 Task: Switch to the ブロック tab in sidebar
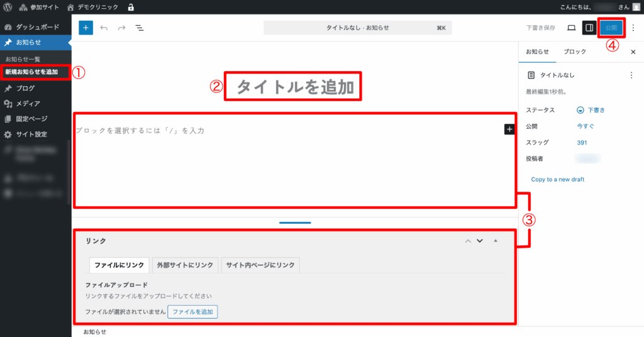click(575, 52)
